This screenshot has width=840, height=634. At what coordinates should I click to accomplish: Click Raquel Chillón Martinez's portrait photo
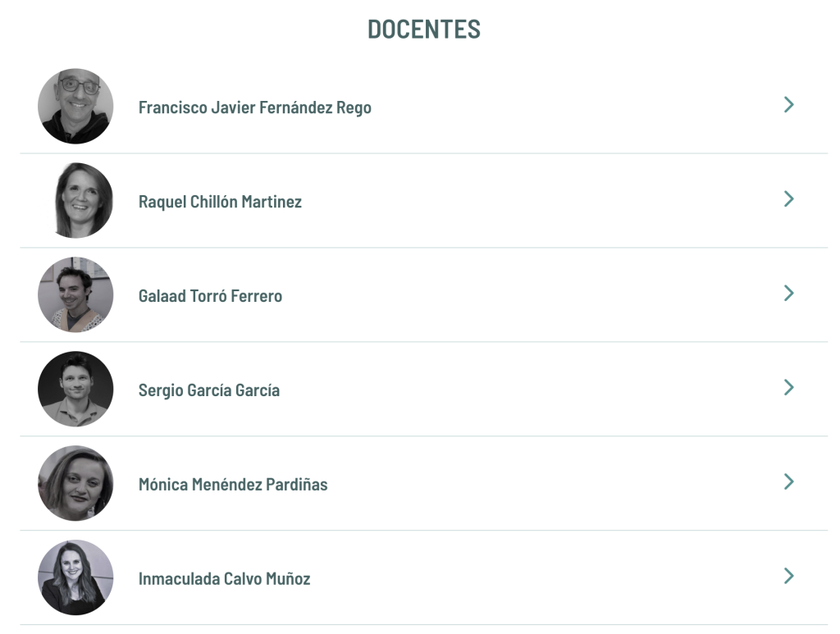[x=75, y=200]
